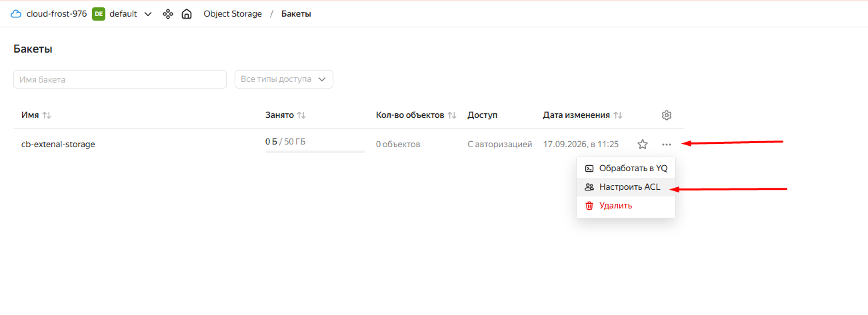Screen dimensions: 868x315
Task: Select Обработать в YQ menu item
Action: pyautogui.click(x=626, y=168)
